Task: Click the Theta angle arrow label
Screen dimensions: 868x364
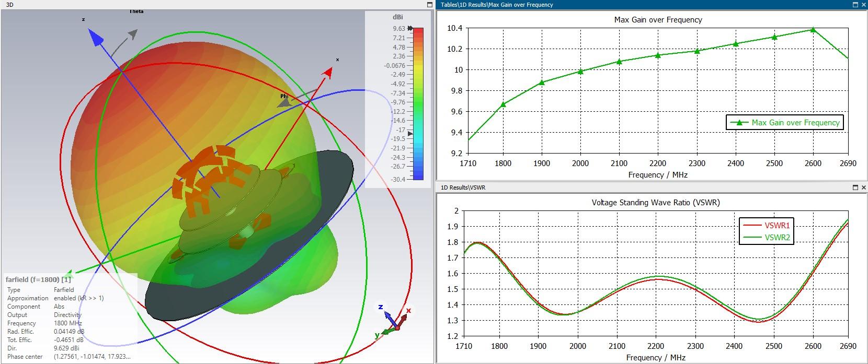Action: (x=136, y=11)
